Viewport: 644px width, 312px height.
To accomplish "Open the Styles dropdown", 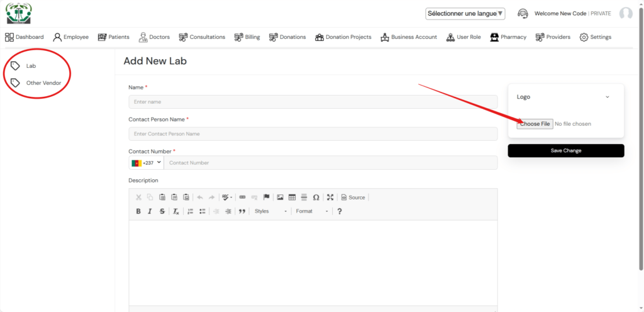I will click(x=270, y=211).
